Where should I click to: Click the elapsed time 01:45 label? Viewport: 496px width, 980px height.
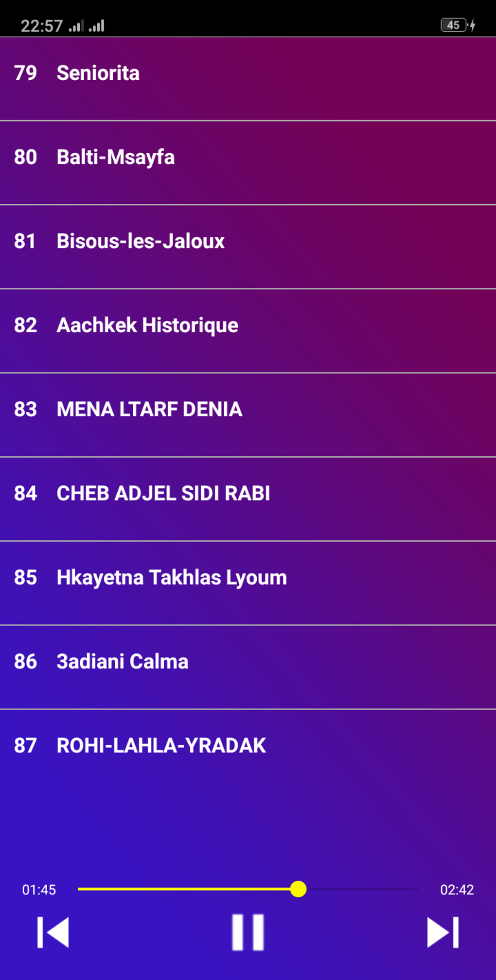[x=39, y=890]
